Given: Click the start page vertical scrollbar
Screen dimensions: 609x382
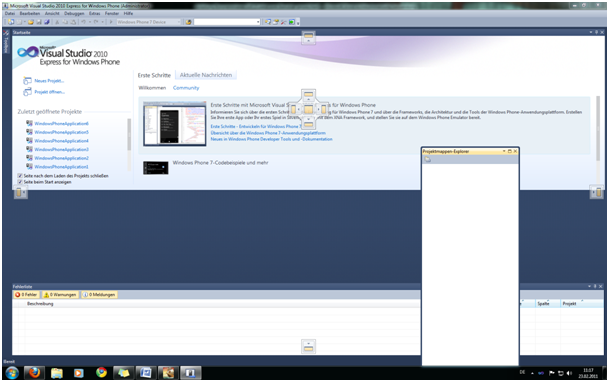Looking at the screenshot, I should (x=598, y=128).
